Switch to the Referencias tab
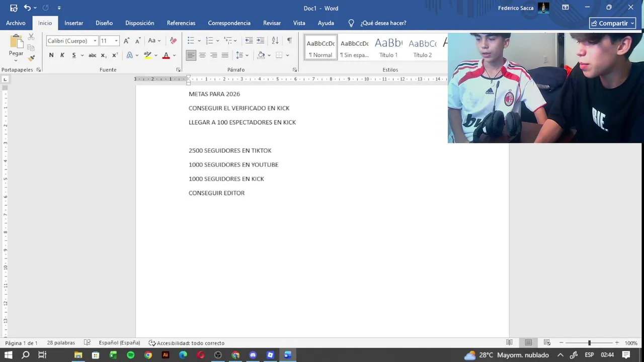This screenshot has height=362, width=644. 181,23
